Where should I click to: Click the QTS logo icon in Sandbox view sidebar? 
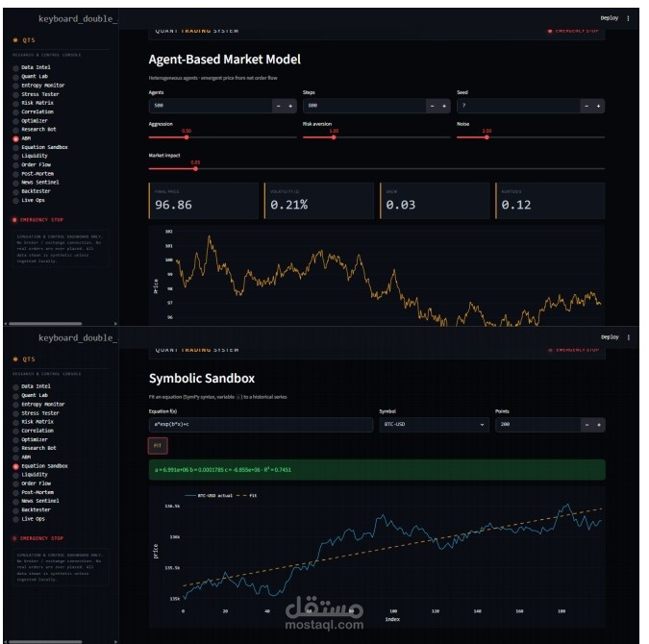(x=15, y=359)
